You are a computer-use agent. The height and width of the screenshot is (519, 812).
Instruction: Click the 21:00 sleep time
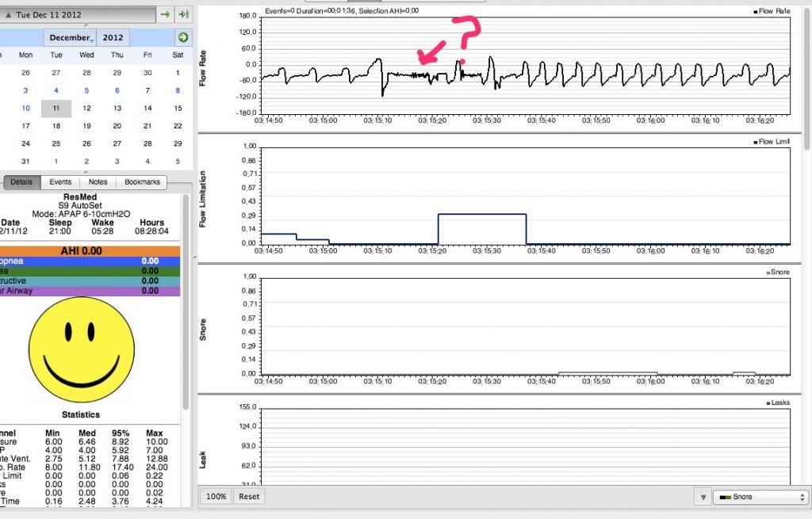(x=59, y=231)
